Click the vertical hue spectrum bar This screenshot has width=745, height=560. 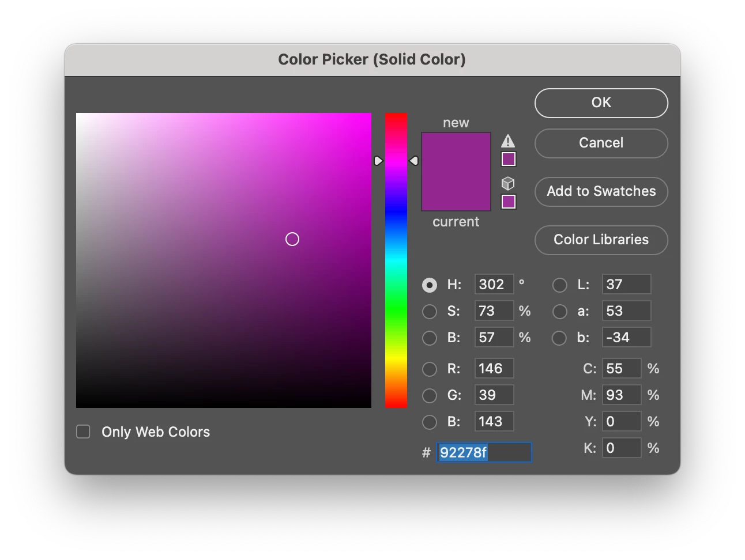[x=396, y=260]
